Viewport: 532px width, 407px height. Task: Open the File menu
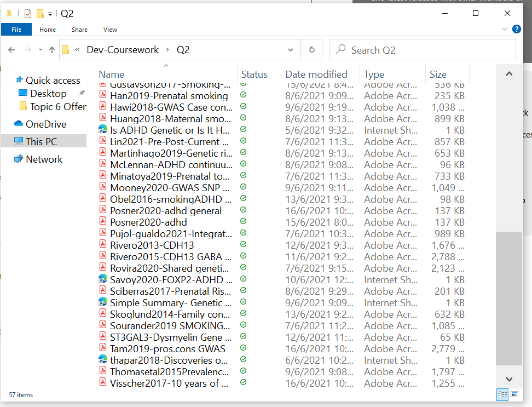16,29
